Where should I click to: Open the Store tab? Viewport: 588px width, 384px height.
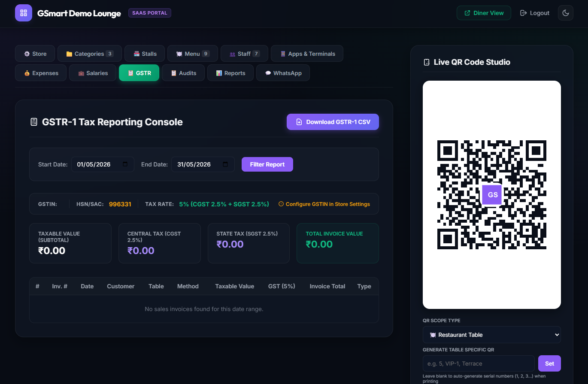(35, 54)
